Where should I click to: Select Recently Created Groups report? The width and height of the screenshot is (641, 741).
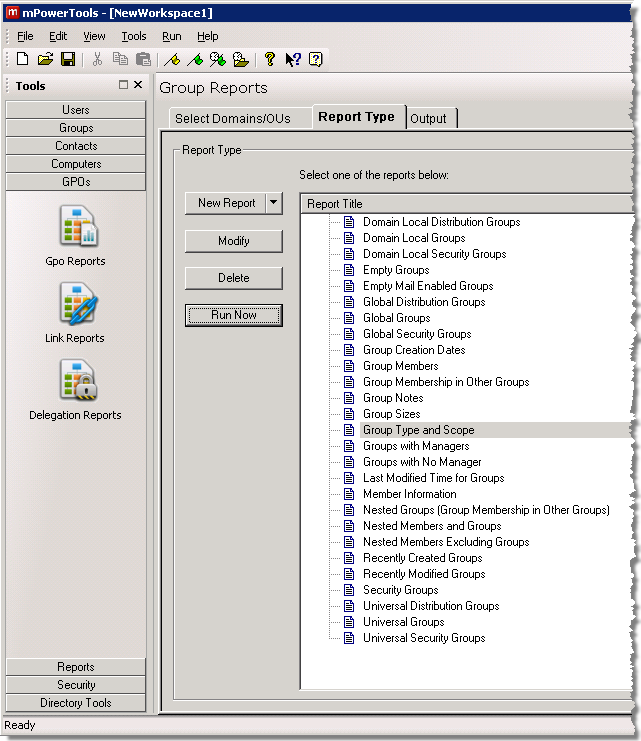tap(423, 558)
